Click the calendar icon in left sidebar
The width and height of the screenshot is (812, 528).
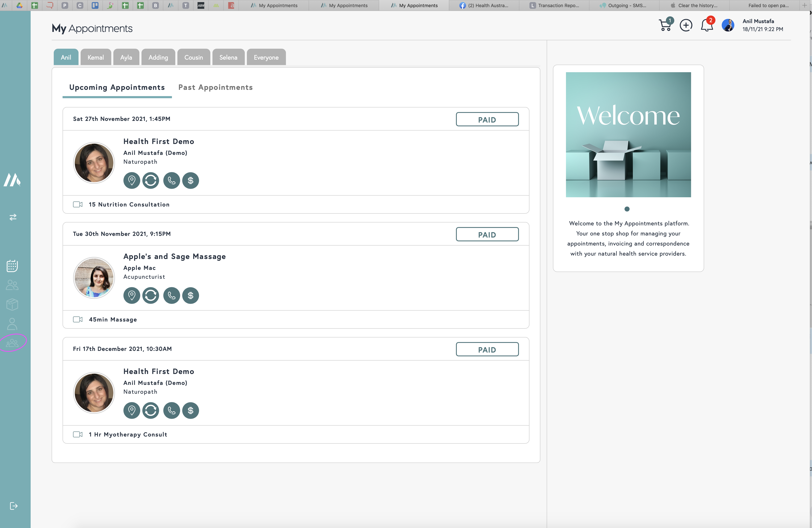[12, 266]
